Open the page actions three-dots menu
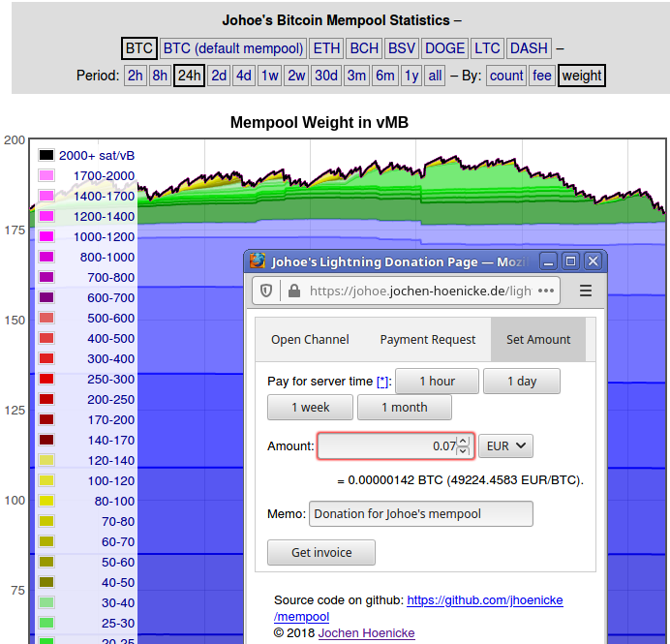670x644 pixels. pos(546,291)
